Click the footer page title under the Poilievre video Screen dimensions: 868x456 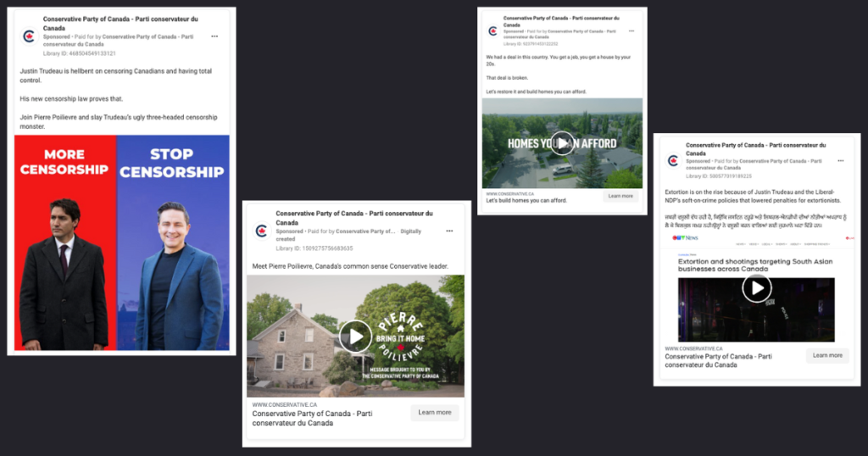click(312, 419)
